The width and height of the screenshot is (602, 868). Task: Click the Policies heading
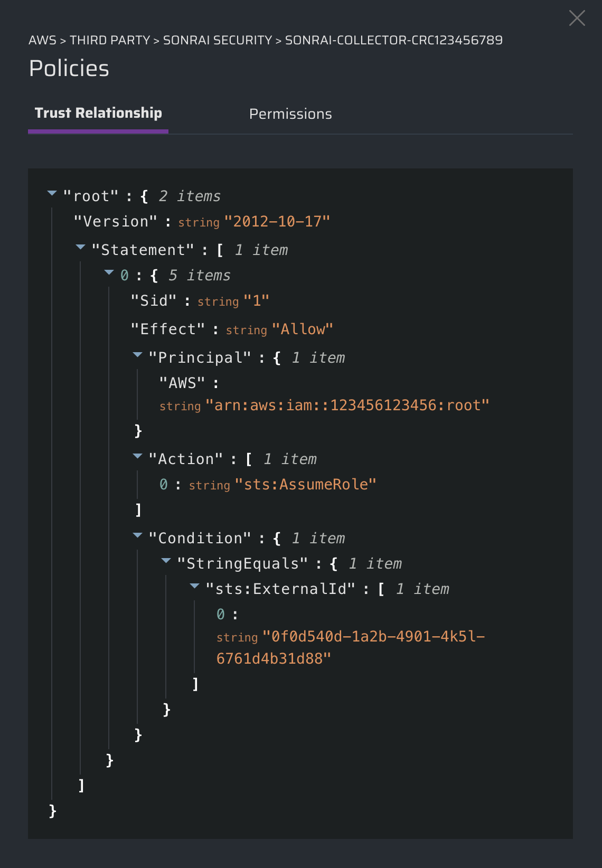pyautogui.click(x=69, y=69)
